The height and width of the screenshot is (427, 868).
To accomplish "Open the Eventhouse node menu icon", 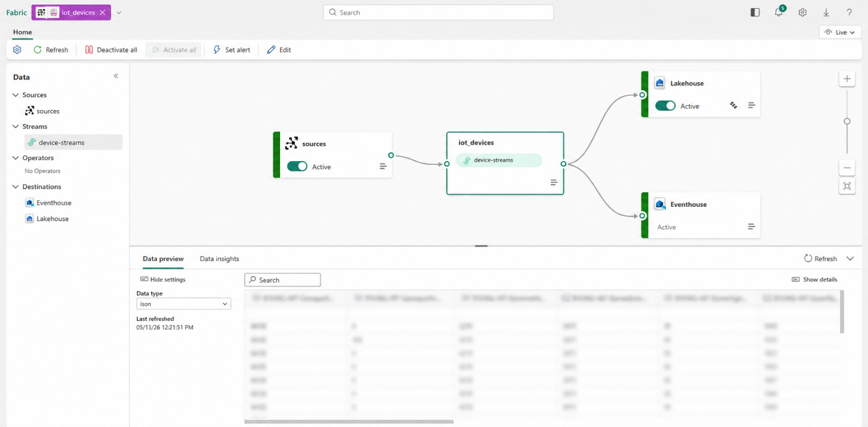I will 751,227.
